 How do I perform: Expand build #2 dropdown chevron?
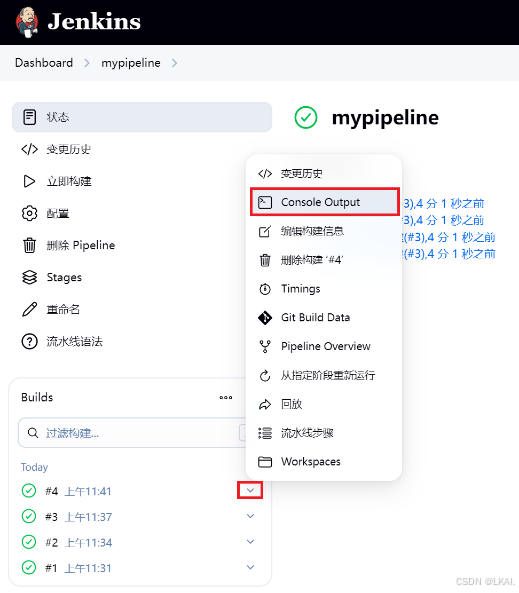coord(250,542)
